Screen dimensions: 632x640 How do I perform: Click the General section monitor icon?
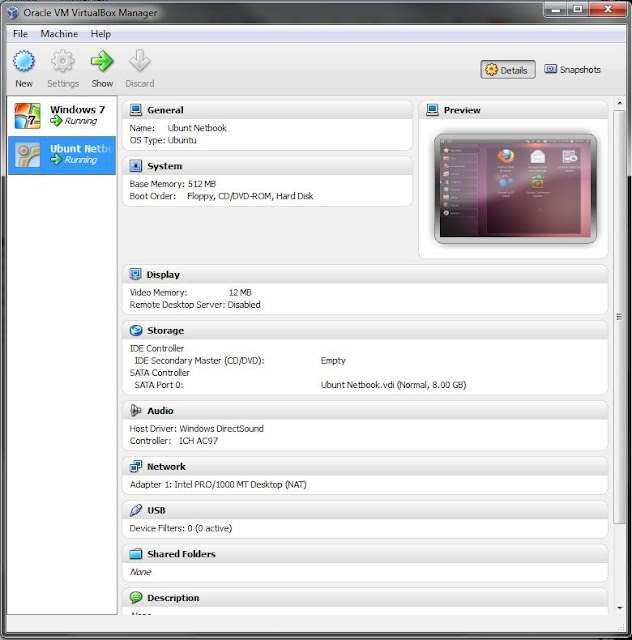pyautogui.click(x=136, y=110)
